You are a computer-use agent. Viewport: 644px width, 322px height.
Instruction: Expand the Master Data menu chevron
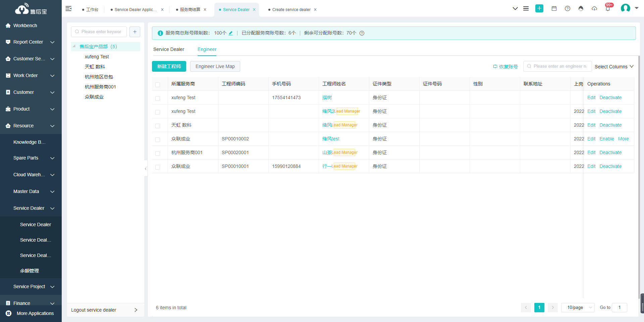(52, 192)
